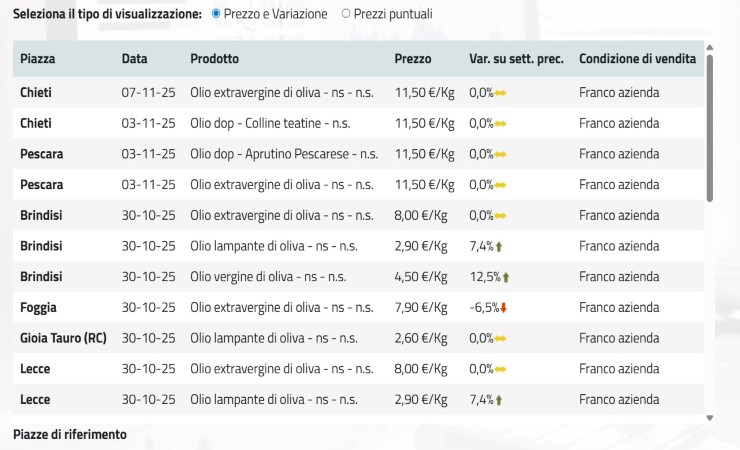The image size is (740, 450).
Task: Click the scrollbar up arrow
Action: click(710, 46)
